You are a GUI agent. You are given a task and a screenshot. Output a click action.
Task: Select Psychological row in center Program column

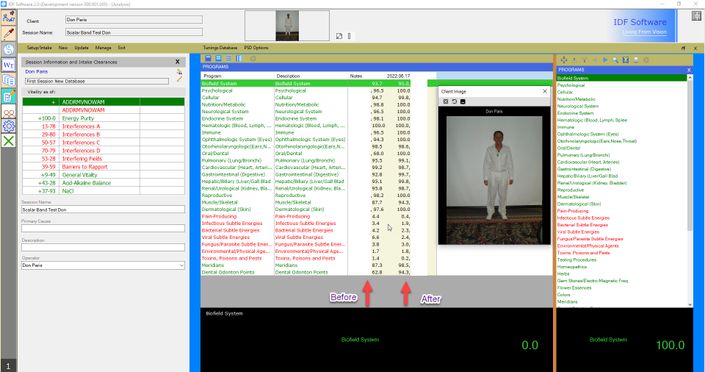(x=217, y=90)
